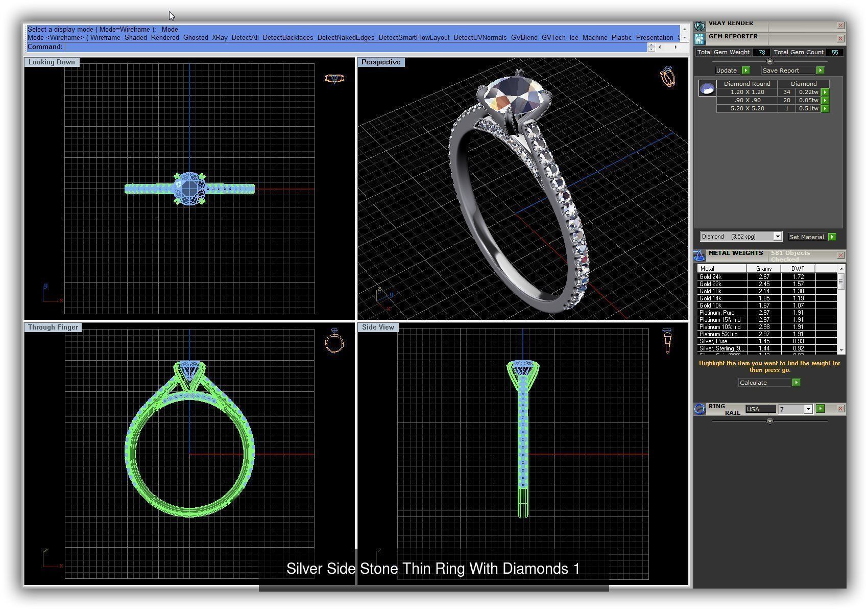
Task: Select the Gold 24k row
Action: pos(767,277)
